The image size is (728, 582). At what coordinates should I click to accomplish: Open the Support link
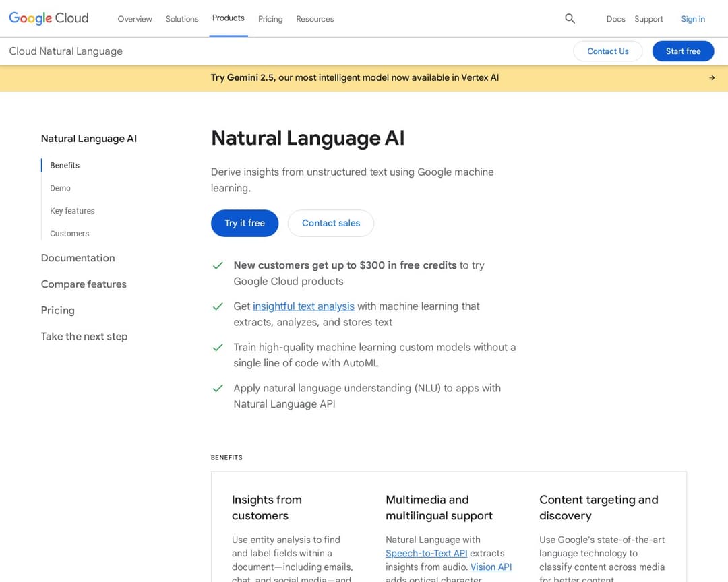(648, 19)
